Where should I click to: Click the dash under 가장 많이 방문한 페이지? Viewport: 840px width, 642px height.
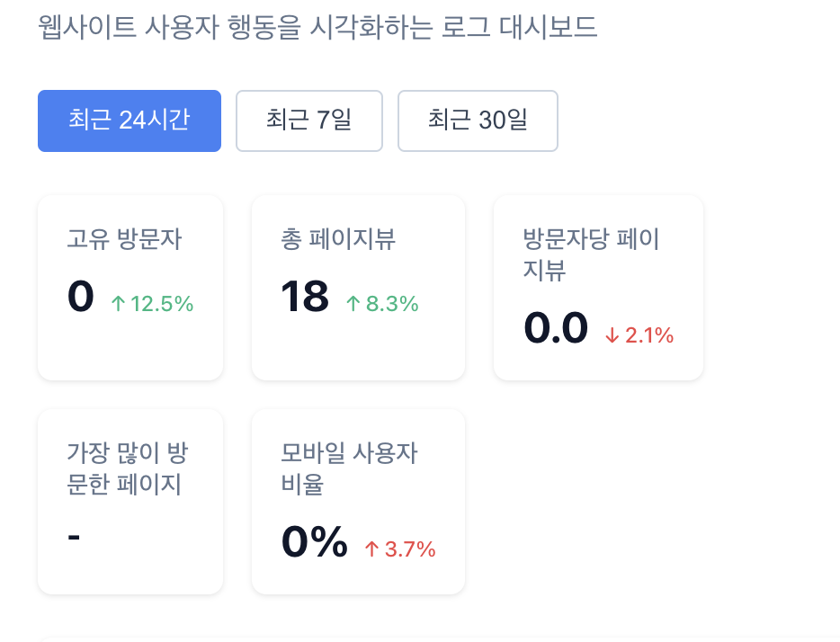pos(76,536)
